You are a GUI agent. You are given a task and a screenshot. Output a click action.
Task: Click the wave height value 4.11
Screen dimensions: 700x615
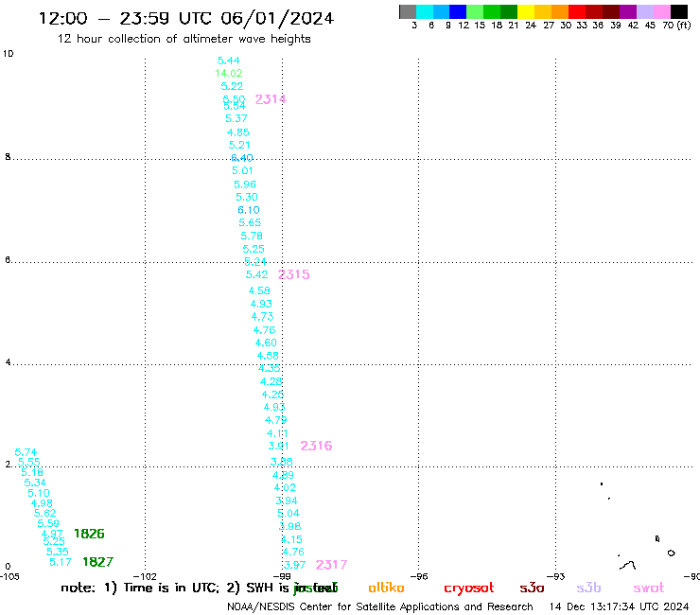pos(277,433)
